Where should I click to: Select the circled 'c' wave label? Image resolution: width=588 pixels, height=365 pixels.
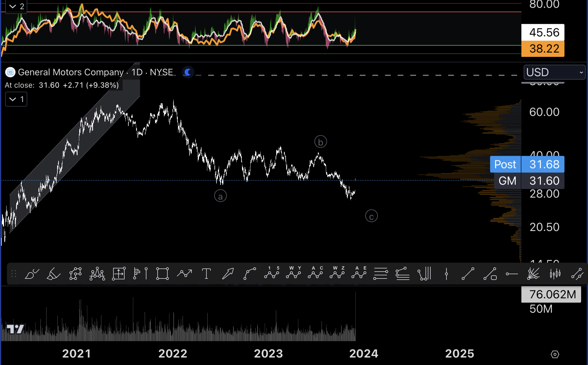pyautogui.click(x=372, y=216)
